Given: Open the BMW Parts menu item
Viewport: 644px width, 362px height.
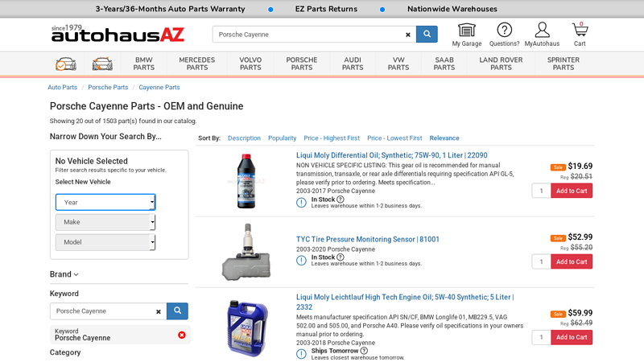Looking at the screenshot, I should coord(144,64).
